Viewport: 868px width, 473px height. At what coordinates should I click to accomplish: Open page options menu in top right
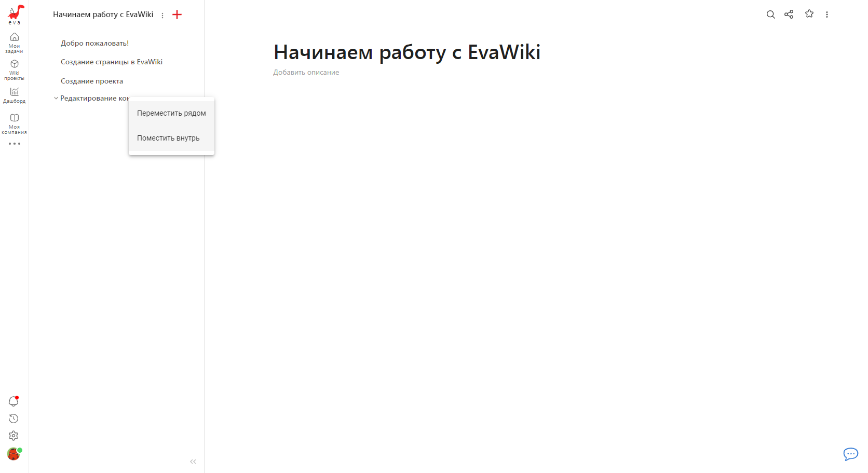click(x=826, y=15)
